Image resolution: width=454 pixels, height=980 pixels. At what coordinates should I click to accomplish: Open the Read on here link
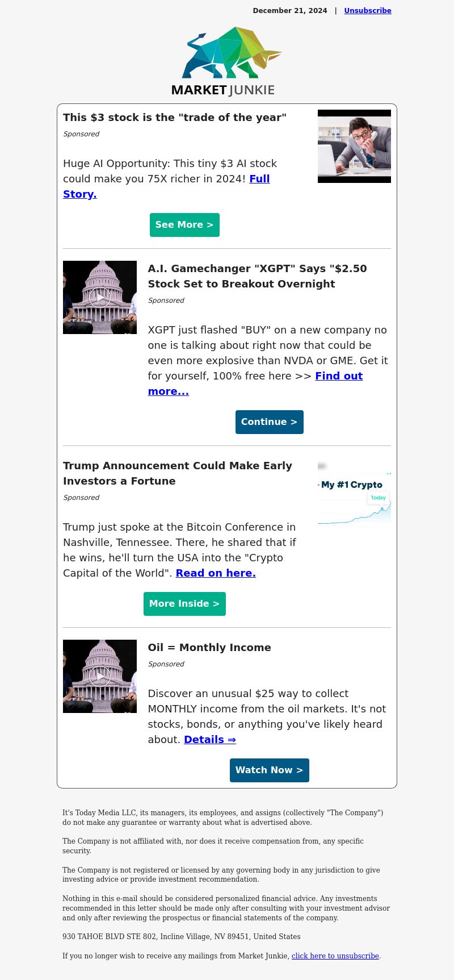[216, 573]
